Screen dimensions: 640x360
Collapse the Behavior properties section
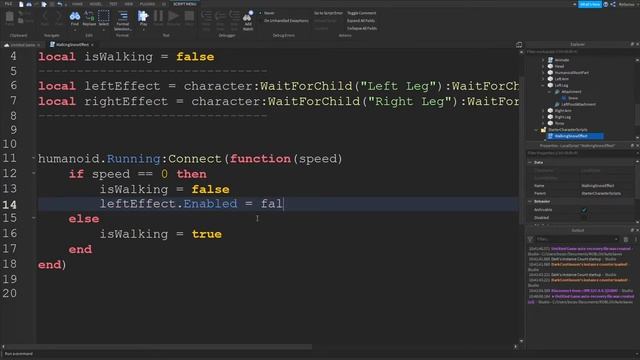tap(530, 201)
